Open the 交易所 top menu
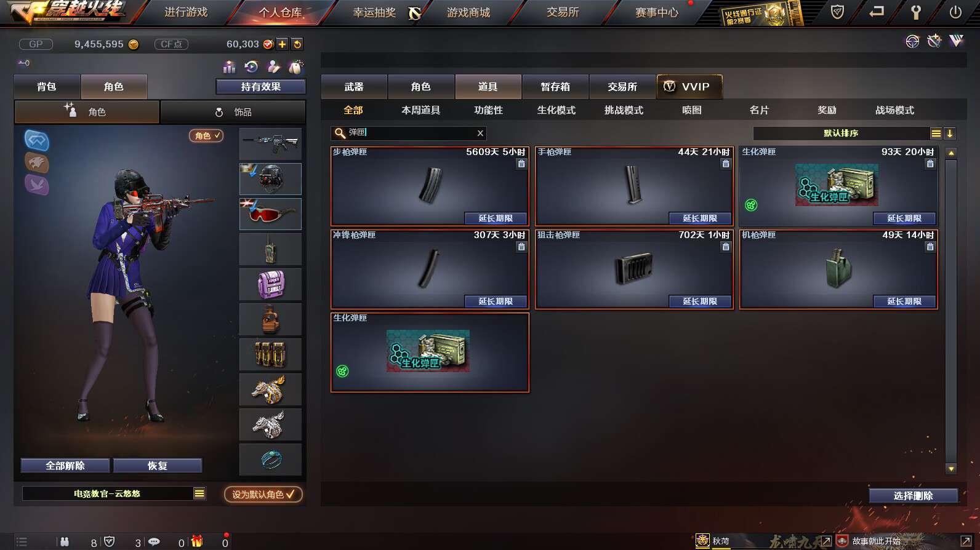 563,12
